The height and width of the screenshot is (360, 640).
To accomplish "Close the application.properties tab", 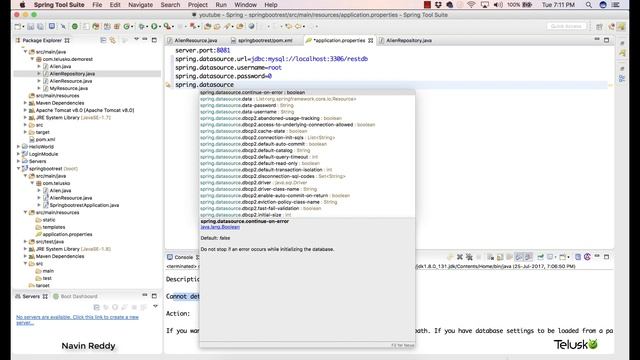I will [371, 40].
